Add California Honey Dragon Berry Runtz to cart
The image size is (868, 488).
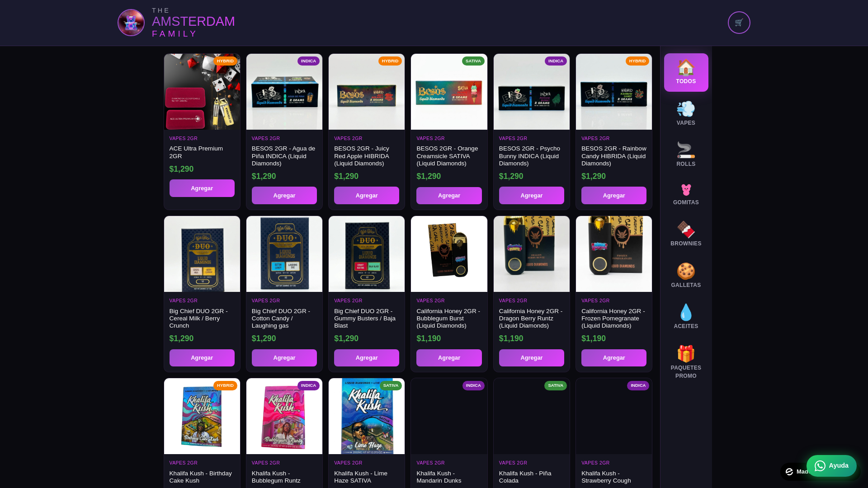(x=532, y=358)
